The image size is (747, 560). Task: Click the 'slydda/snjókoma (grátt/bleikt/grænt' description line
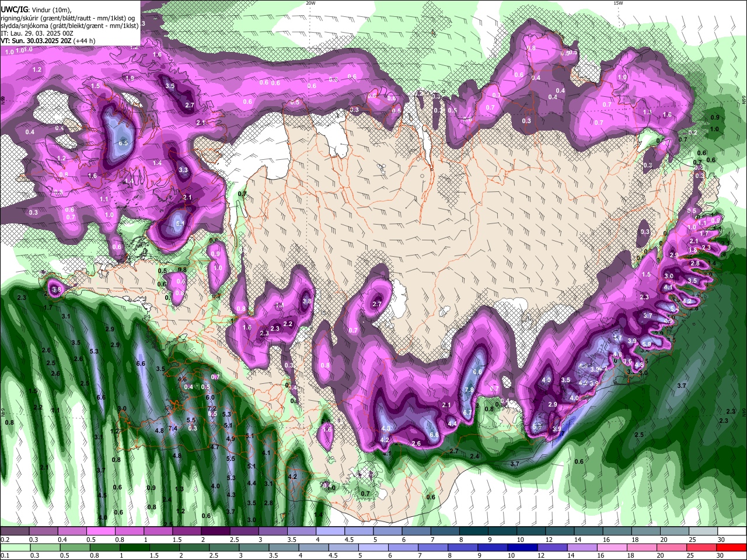click(69, 25)
